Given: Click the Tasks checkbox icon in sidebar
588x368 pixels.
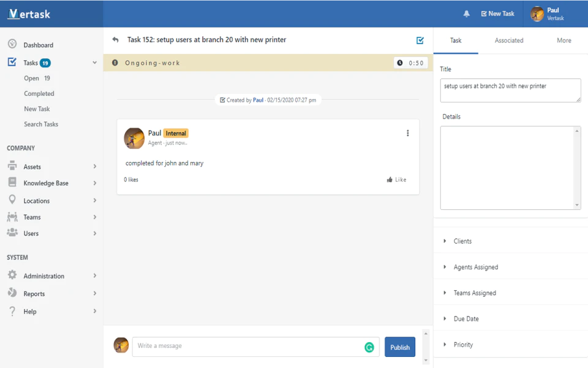Looking at the screenshot, I should pyautogui.click(x=12, y=61).
